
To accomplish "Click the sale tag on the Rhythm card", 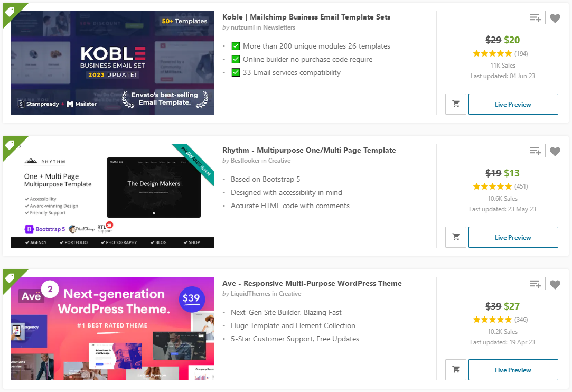I will click(x=10, y=145).
